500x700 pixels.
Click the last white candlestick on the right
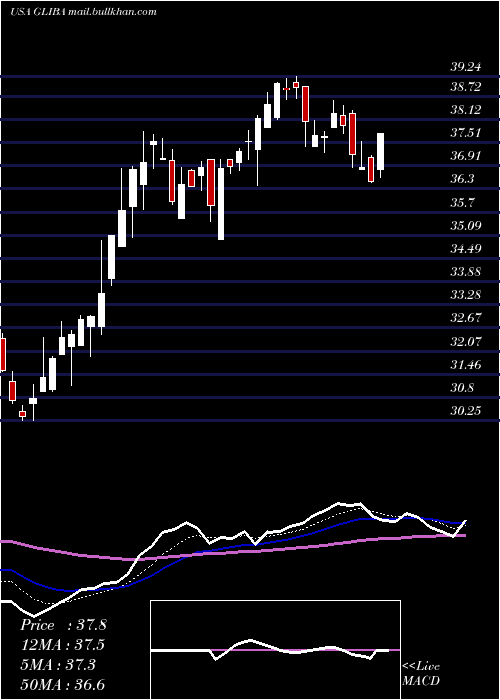click(x=381, y=151)
